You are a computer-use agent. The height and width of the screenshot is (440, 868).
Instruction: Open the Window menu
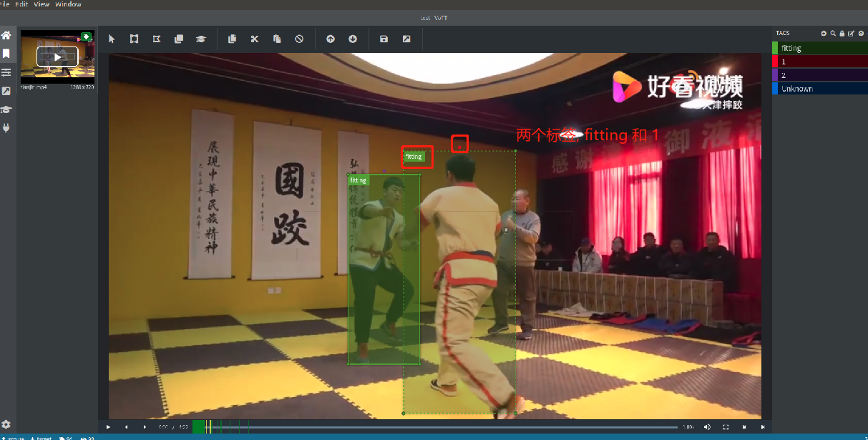click(x=67, y=4)
